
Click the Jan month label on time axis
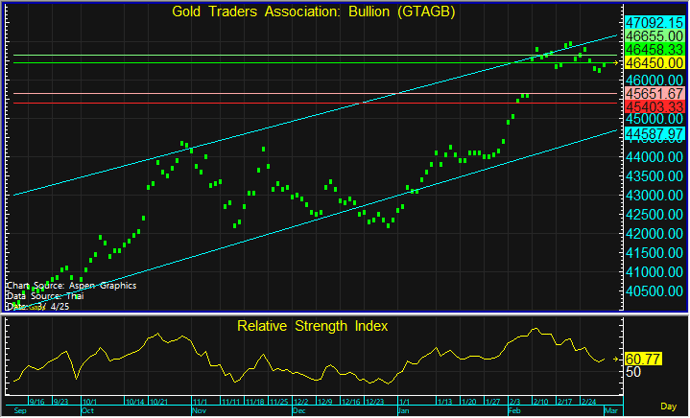click(405, 410)
